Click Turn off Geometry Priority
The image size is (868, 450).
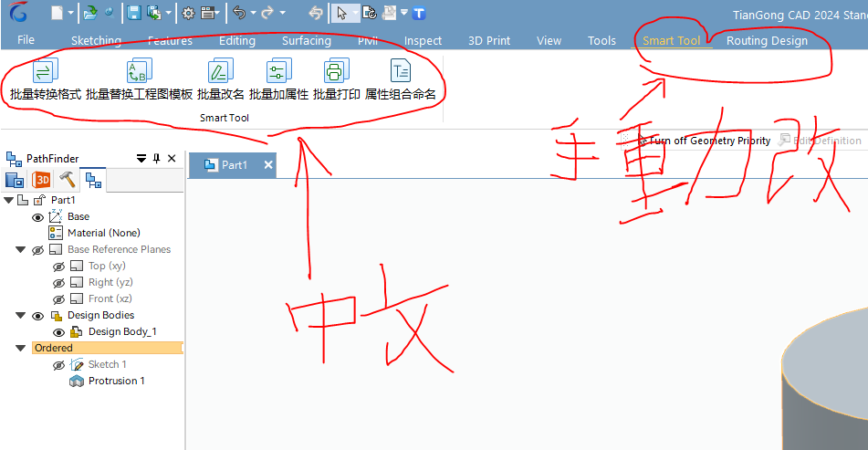[x=704, y=141]
